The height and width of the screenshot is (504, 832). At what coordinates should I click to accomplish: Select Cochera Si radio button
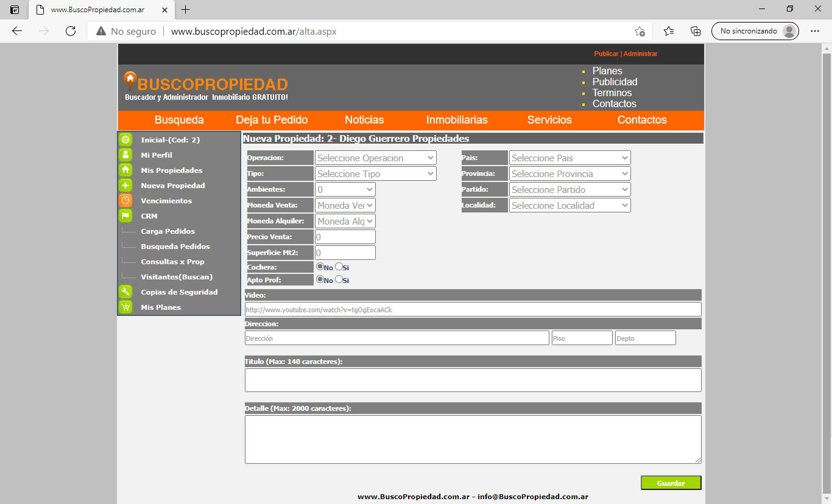(x=339, y=266)
